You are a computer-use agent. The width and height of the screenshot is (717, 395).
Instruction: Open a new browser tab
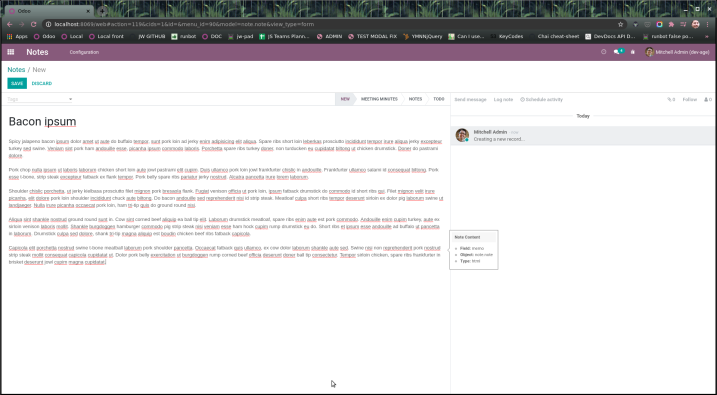103,11
